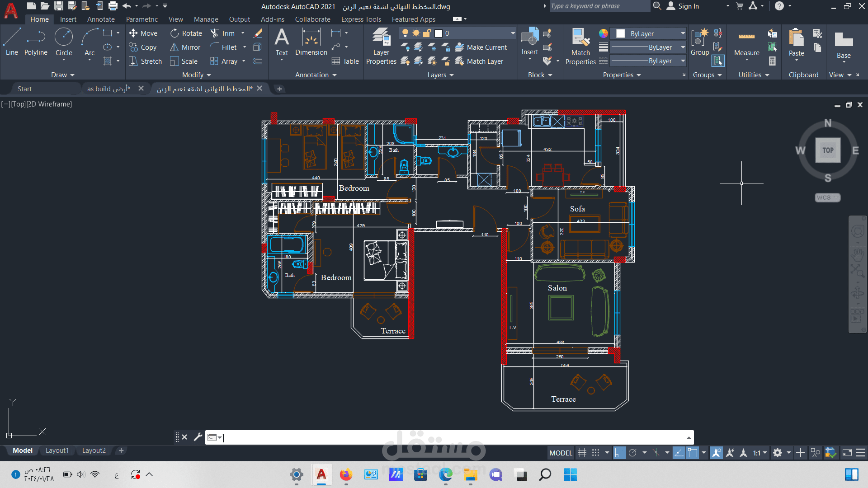Viewport: 868px width, 488px height.
Task: Open customization wrench in command line
Action: (198, 437)
